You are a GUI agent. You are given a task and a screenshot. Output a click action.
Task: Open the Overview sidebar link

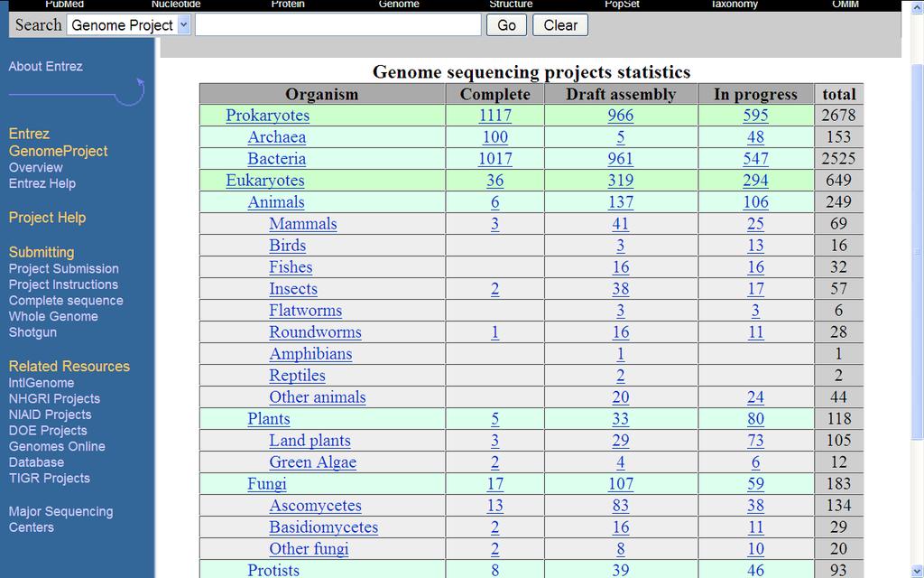coord(35,167)
